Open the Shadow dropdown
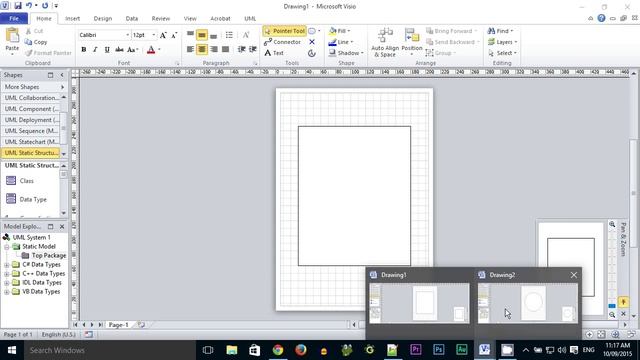This screenshot has height=360, width=640. 346,53
